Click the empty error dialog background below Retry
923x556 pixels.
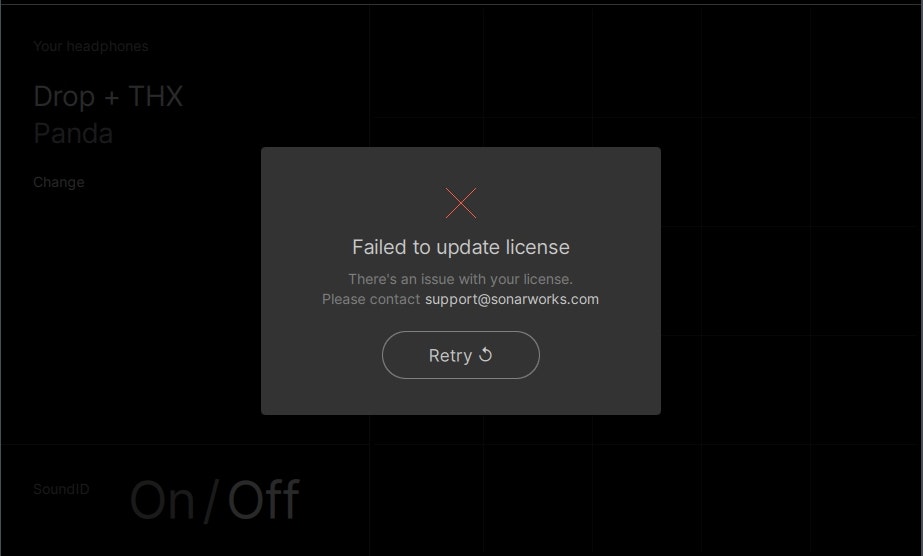point(460,396)
